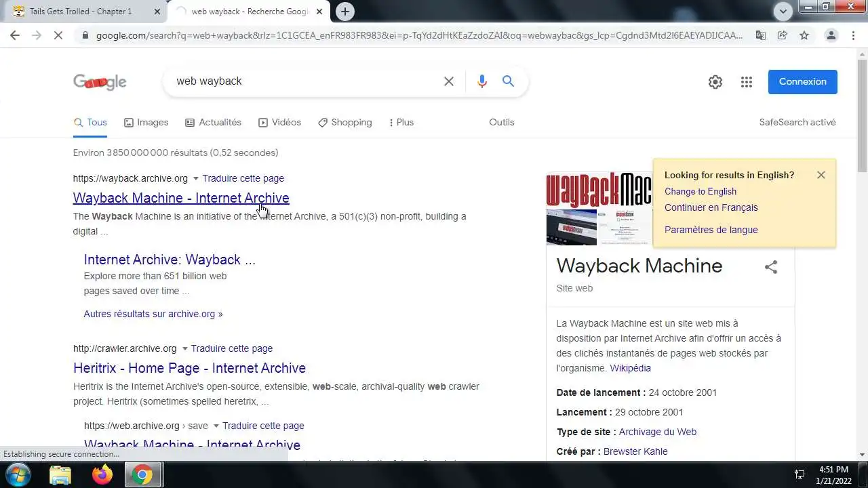Select the Images search filter
Screen dimensions: 868x488
146,123
